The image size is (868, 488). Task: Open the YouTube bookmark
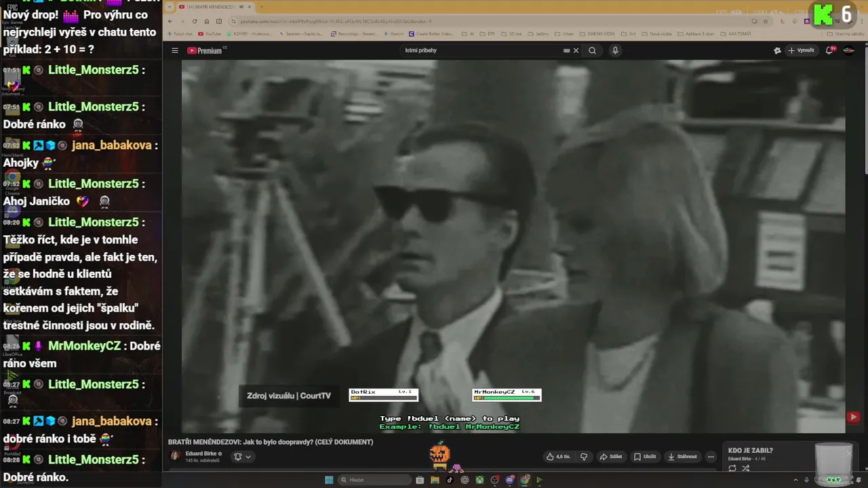(210, 33)
